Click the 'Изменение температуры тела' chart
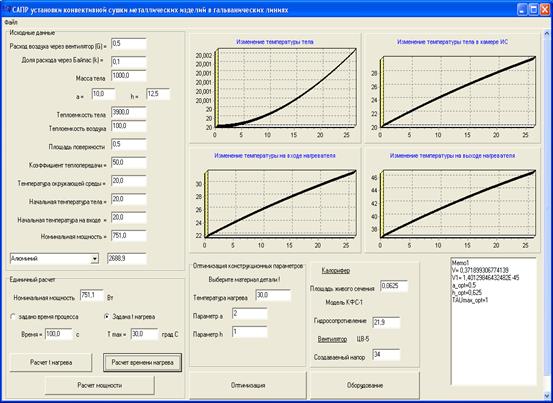 pyautogui.click(x=275, y=88)
